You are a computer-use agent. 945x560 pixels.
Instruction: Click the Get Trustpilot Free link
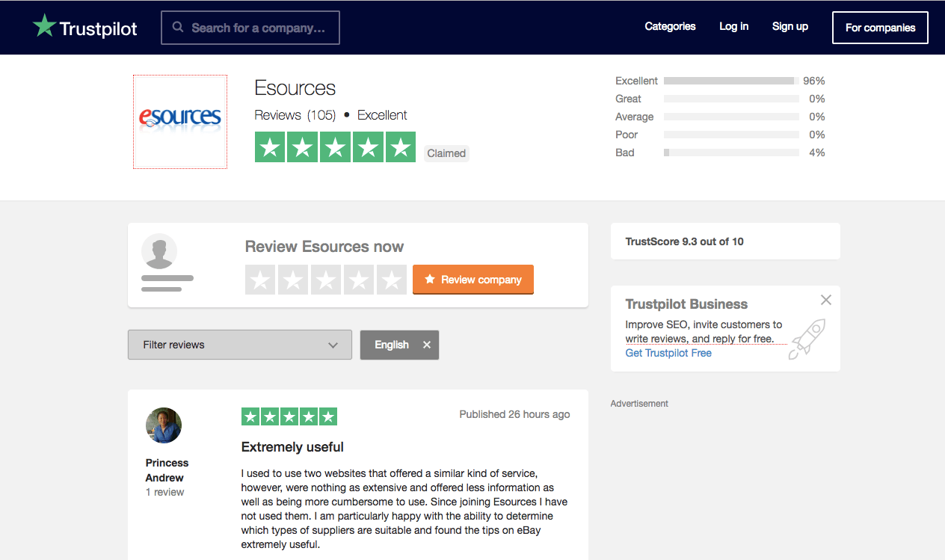coord(668,353)
